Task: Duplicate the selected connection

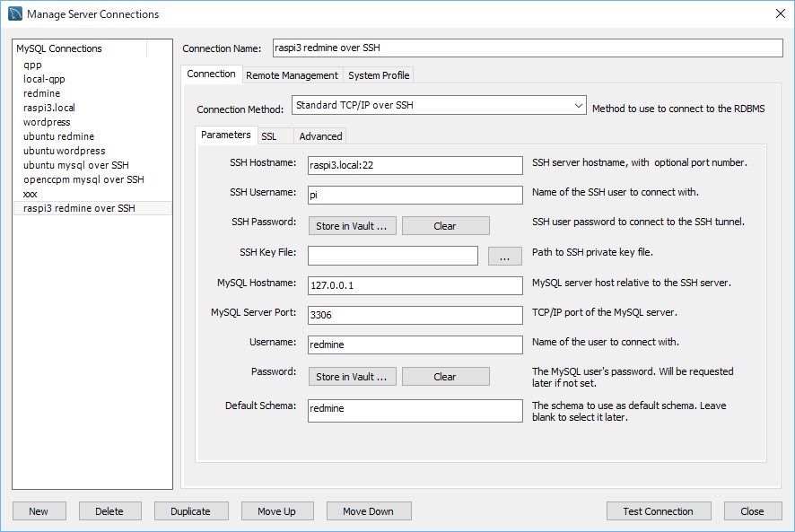Action: click(x=190, y=511)
